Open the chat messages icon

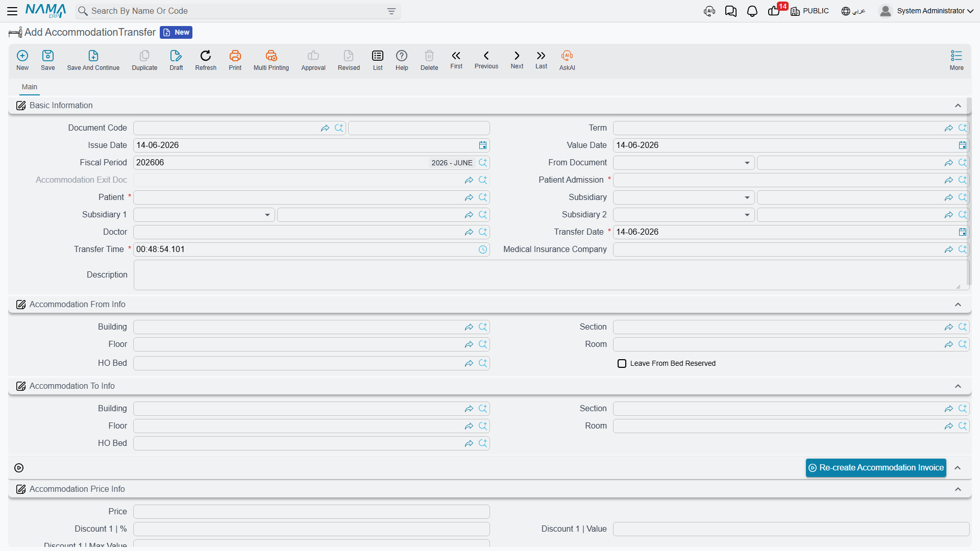pyautogui.click(x=730, y=11)
